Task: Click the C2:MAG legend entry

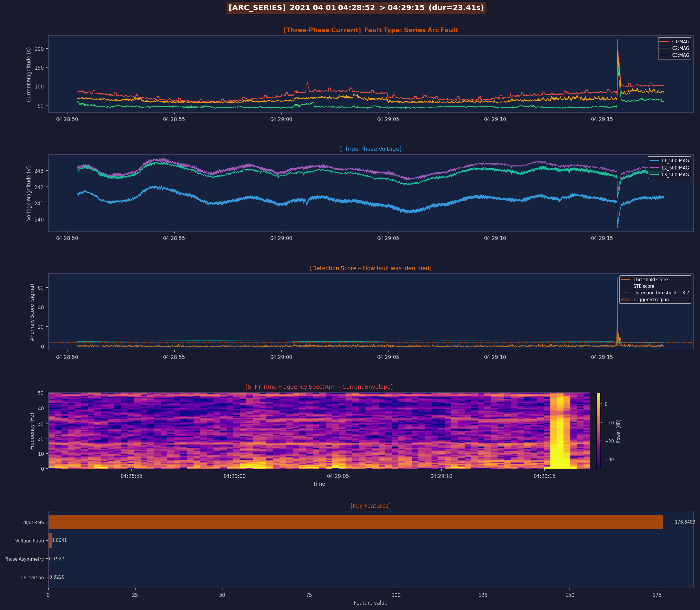Action: 680,48
